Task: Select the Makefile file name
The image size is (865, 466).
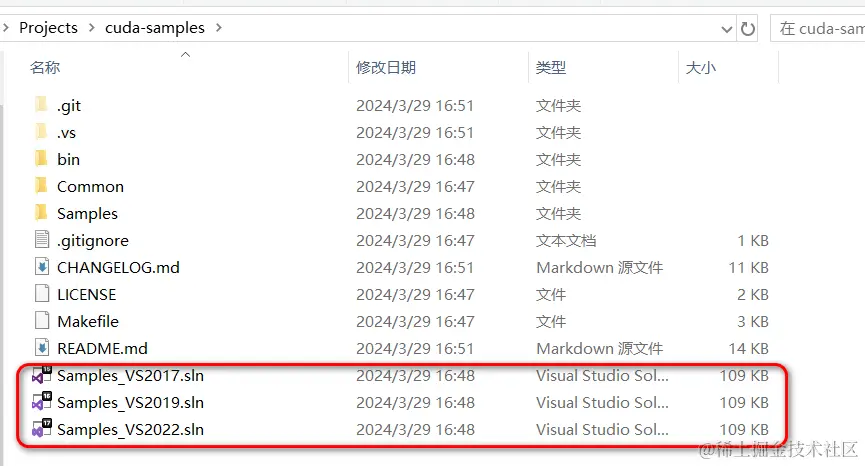Action: click(88, 322)
